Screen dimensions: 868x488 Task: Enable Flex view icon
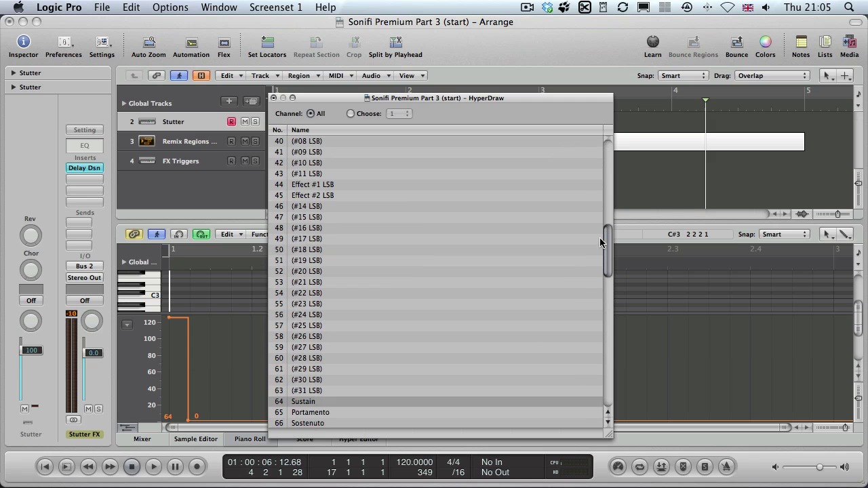(224, 43)
